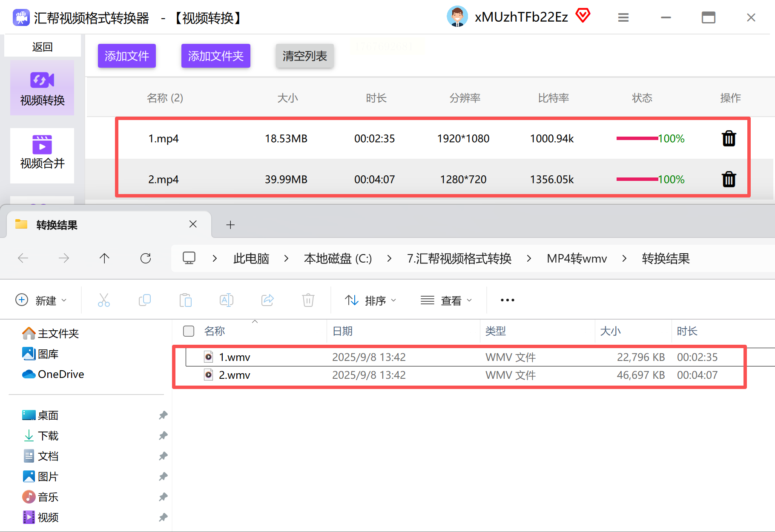Go up one folder level in Explorer
Screen dimensions: 775x532
104,258
